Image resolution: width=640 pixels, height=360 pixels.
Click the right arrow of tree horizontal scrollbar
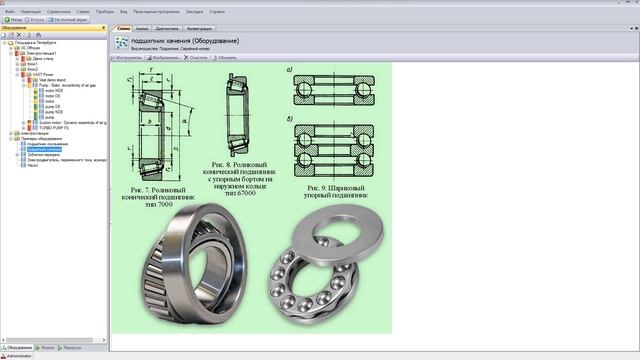pos(104,340)
